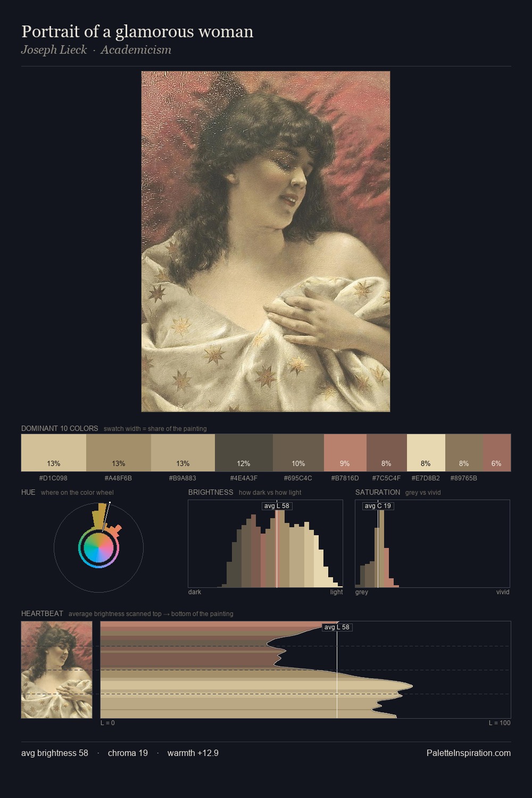Click footer text 'avg brightness 58'
The width and height of the screenshot is (532, 798).
tap(55, 753)
